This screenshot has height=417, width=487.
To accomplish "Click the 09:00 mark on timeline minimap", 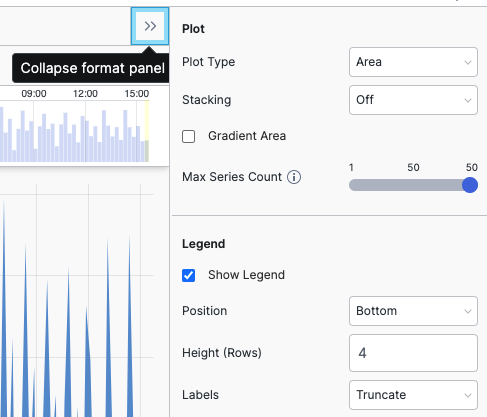I will point(34,94).
